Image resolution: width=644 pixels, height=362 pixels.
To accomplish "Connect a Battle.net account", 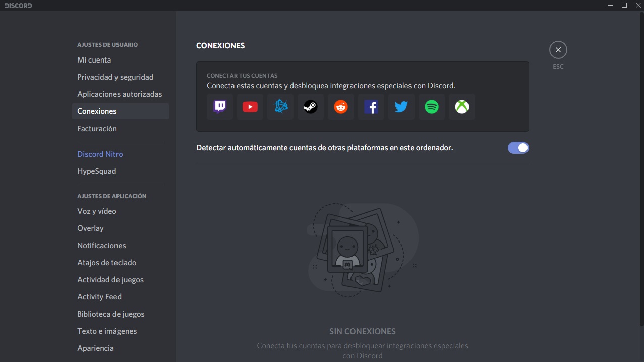I will pos(280,107).
